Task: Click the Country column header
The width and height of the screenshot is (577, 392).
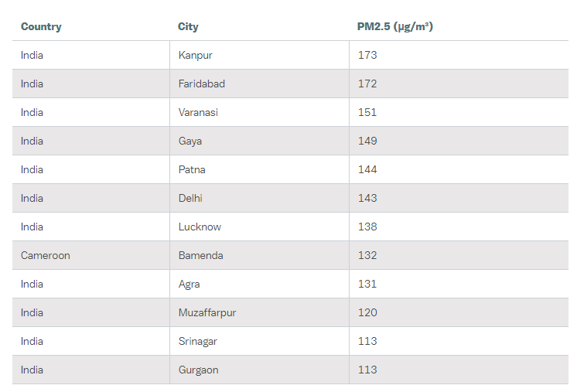Action: pyautogui.click(x=41, y=26)
